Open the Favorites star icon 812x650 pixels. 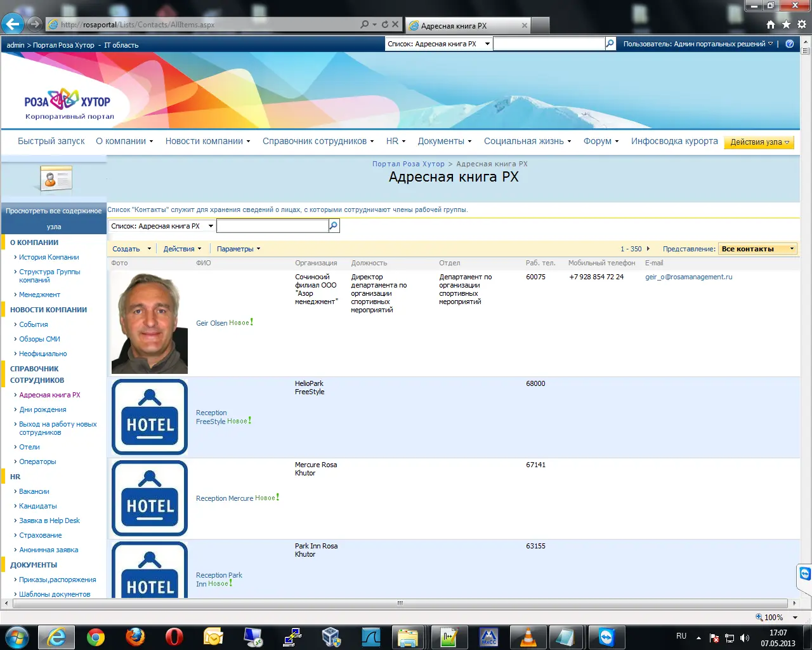(x=786, y=25)
